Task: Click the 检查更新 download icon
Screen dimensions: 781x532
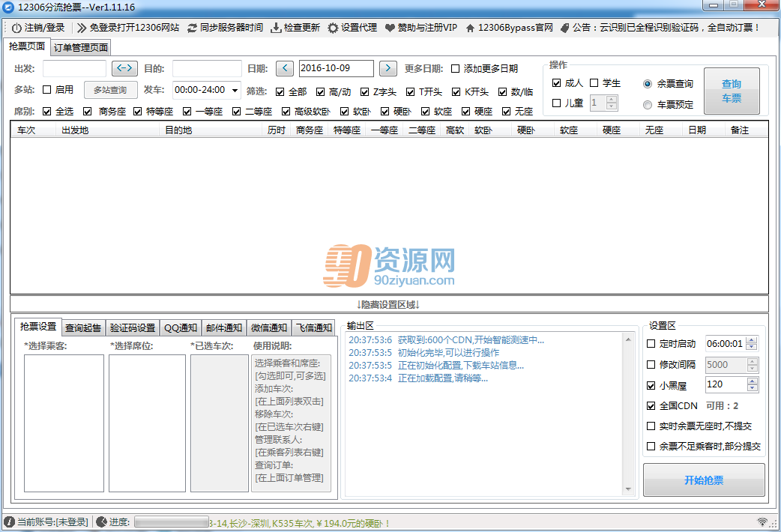Action: 275,28
